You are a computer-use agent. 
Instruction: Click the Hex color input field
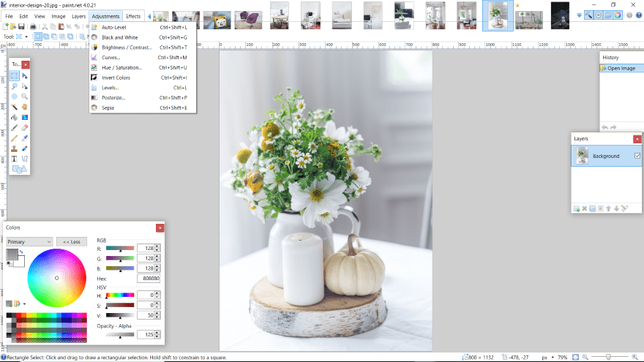click(x=148, y=279)
